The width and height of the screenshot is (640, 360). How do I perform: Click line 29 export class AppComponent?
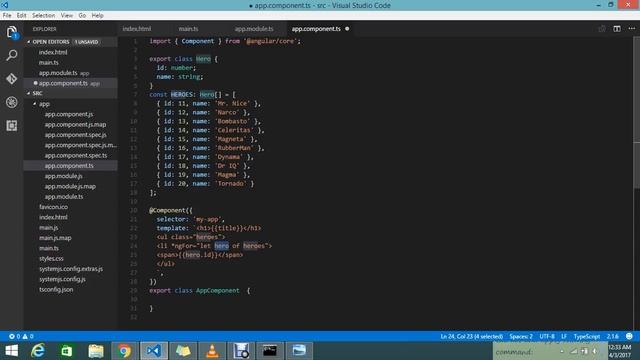(x=200, y=291)
